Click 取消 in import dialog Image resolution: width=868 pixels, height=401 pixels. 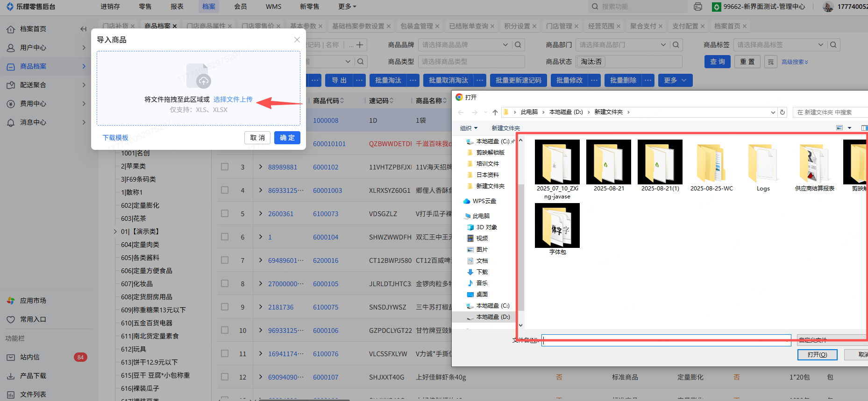tap(257, 138)
